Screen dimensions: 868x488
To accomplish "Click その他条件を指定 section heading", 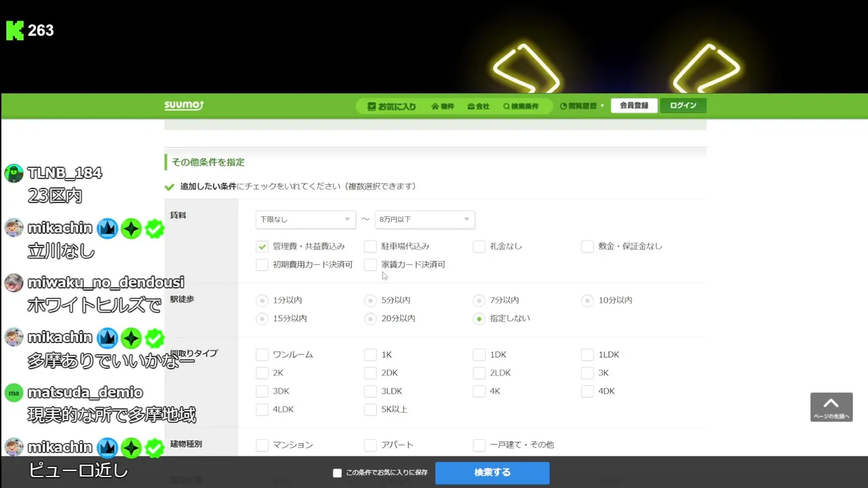I will click(208, 163).
